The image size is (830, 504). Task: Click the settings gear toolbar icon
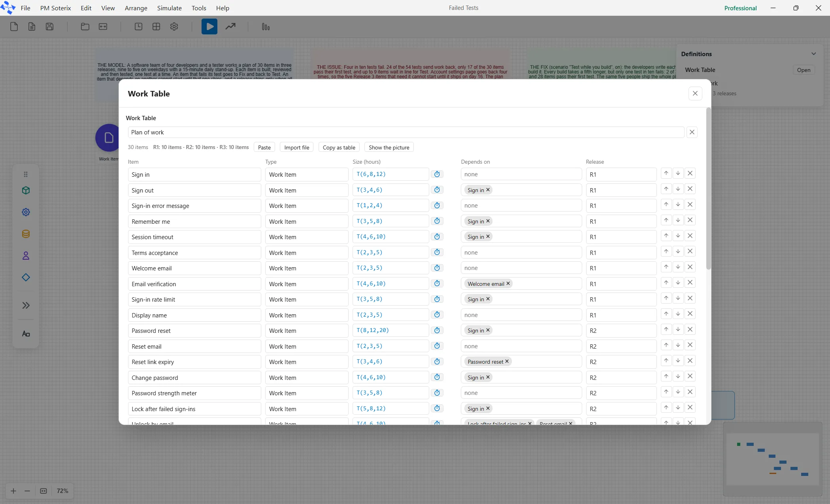pos(174,26)
